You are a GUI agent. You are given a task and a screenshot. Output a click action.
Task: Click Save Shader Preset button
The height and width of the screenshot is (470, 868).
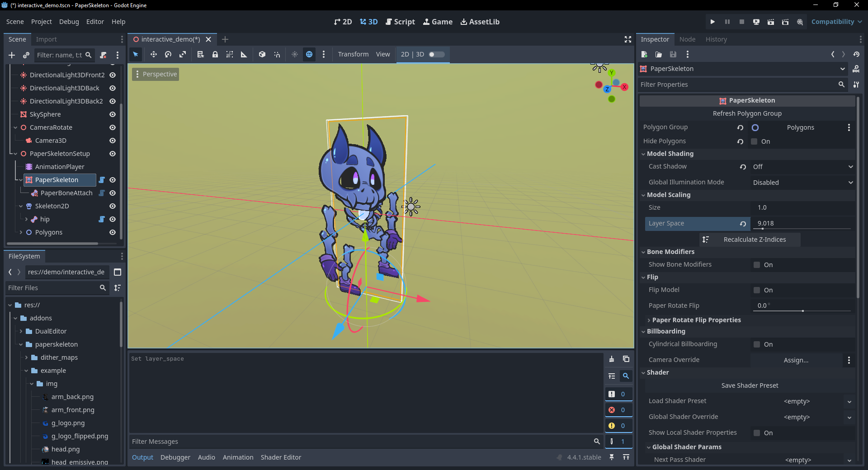tap(750, 385)
